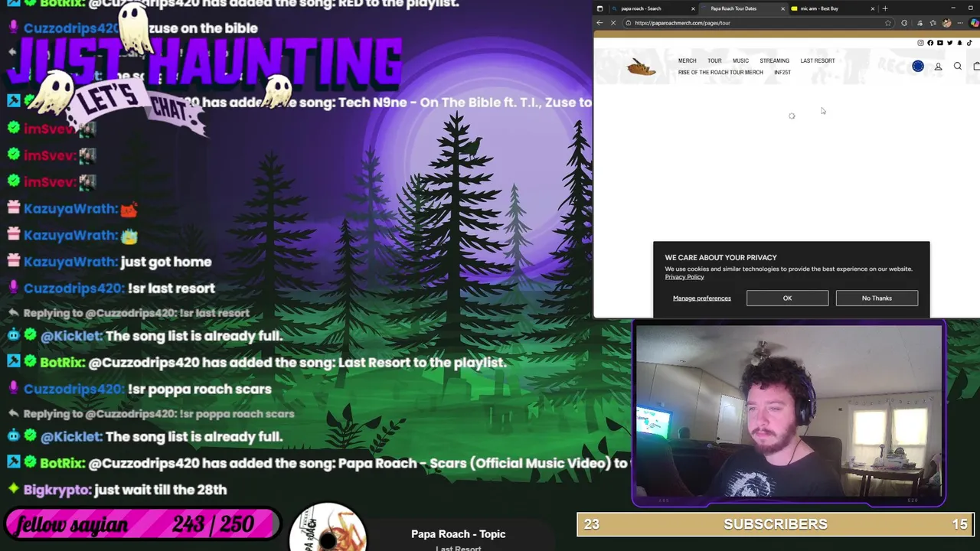Open the LAST RESORT menu item
The width and height of the screenshot is (980, 551).
(818, 60)
